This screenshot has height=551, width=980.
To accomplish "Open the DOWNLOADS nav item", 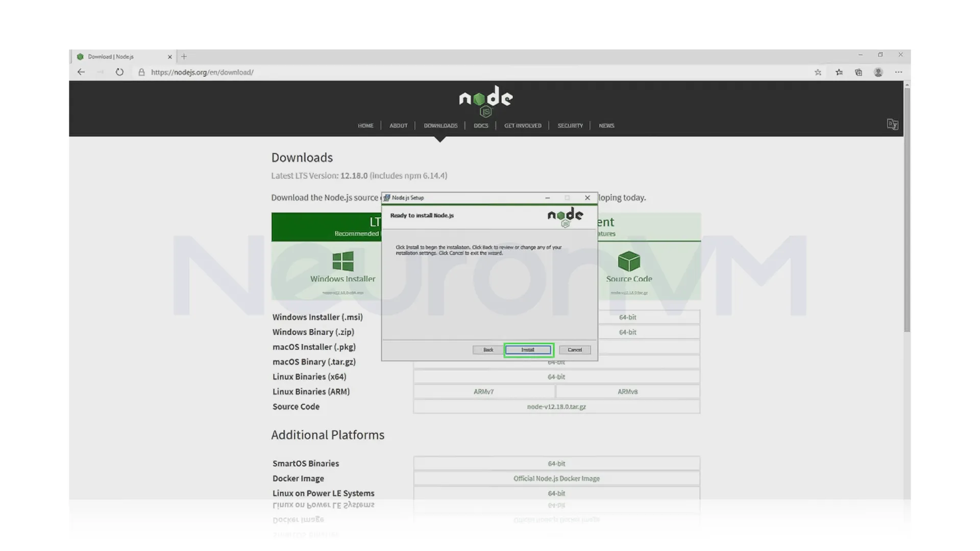I will coord(440,126).
